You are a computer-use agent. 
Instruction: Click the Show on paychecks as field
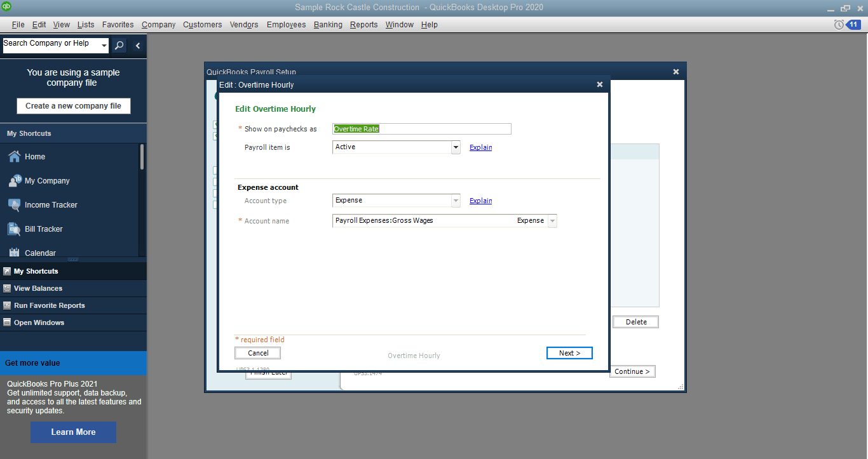(x=422, y=129)
